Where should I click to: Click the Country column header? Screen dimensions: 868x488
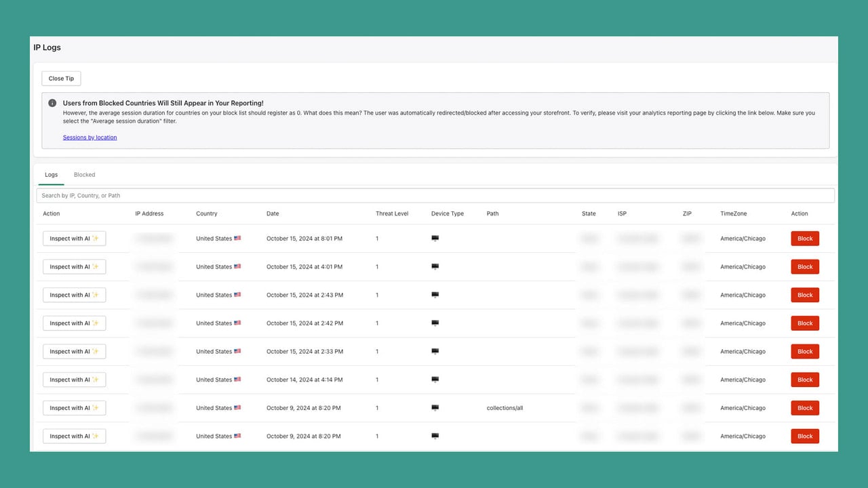[x=207, y=213]
